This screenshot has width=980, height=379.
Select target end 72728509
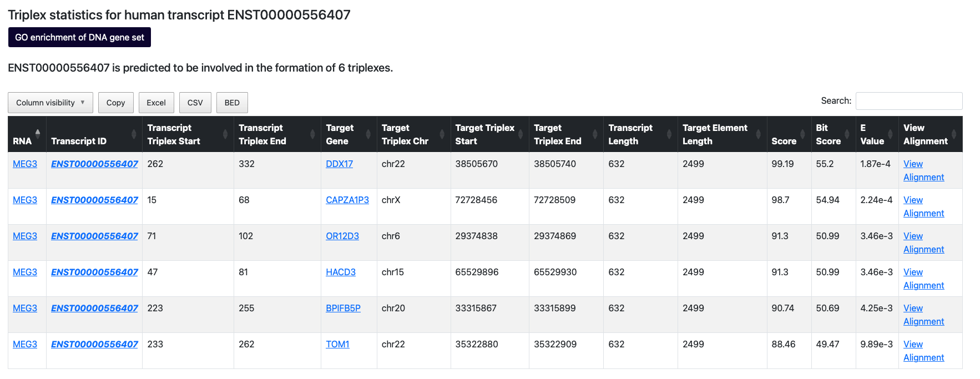(555, 200)
